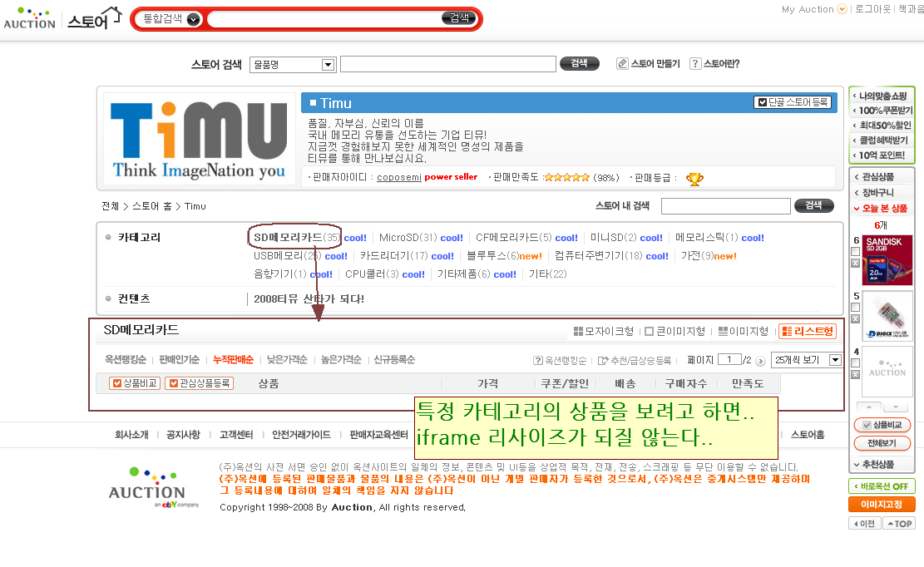This screenshot has width=924, height=567.
Task: Focus the top integrated search input
Action: tap(324, 19)
